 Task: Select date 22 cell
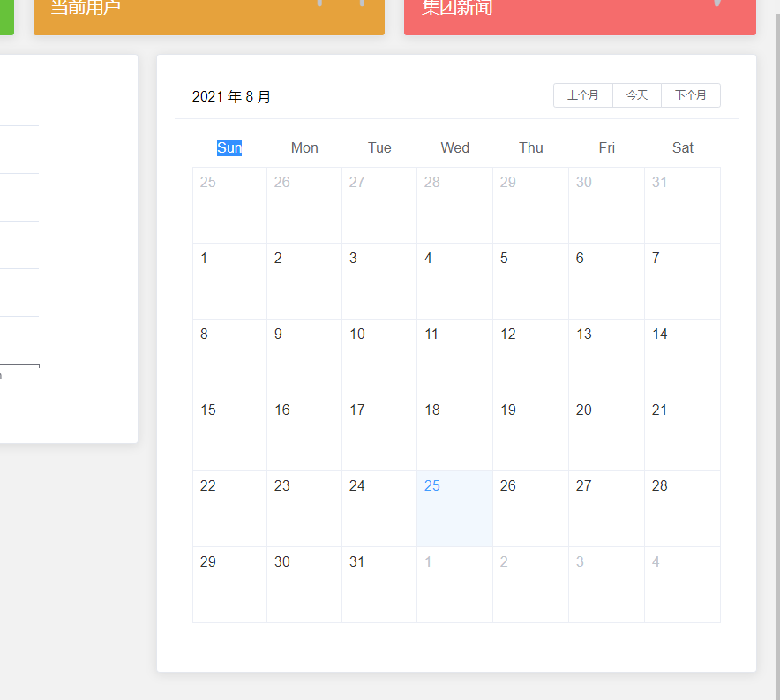pyautogui.click(x=229, y=509)
